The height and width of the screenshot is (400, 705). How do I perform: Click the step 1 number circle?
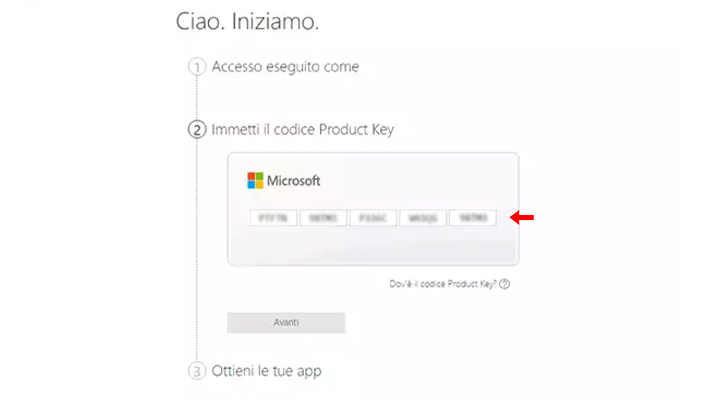click(197, 67)
